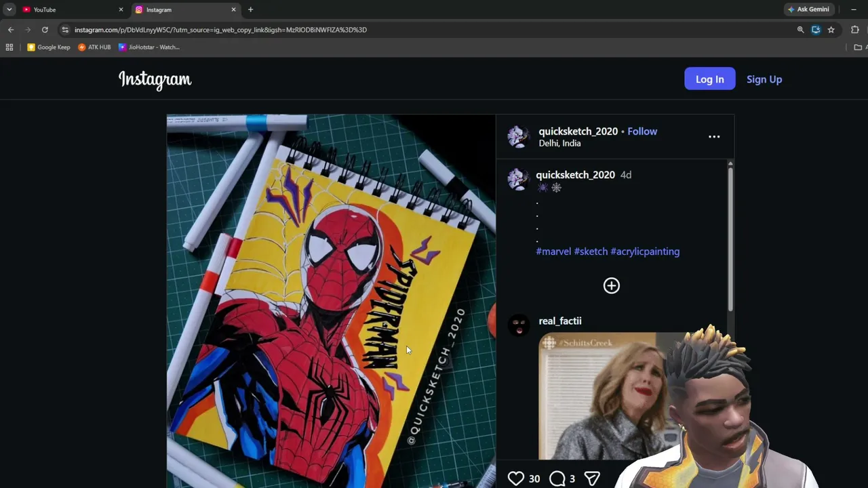Screen dimensions: 868x488
Task: Click the install app icon
Action: pyautogui.click(x=816, y=30)
